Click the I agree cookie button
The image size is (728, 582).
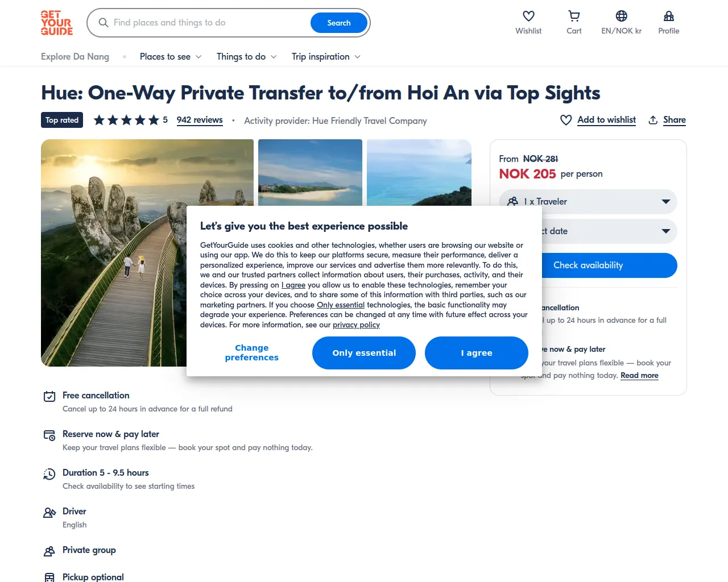click(477, 353)
